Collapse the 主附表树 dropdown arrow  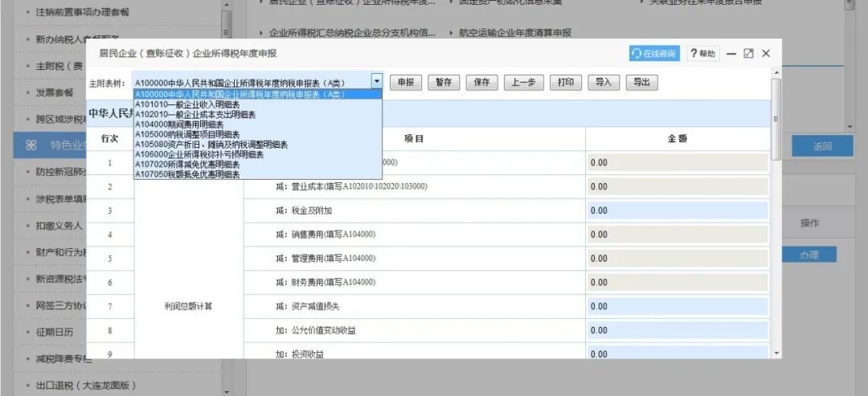[376, 81]
